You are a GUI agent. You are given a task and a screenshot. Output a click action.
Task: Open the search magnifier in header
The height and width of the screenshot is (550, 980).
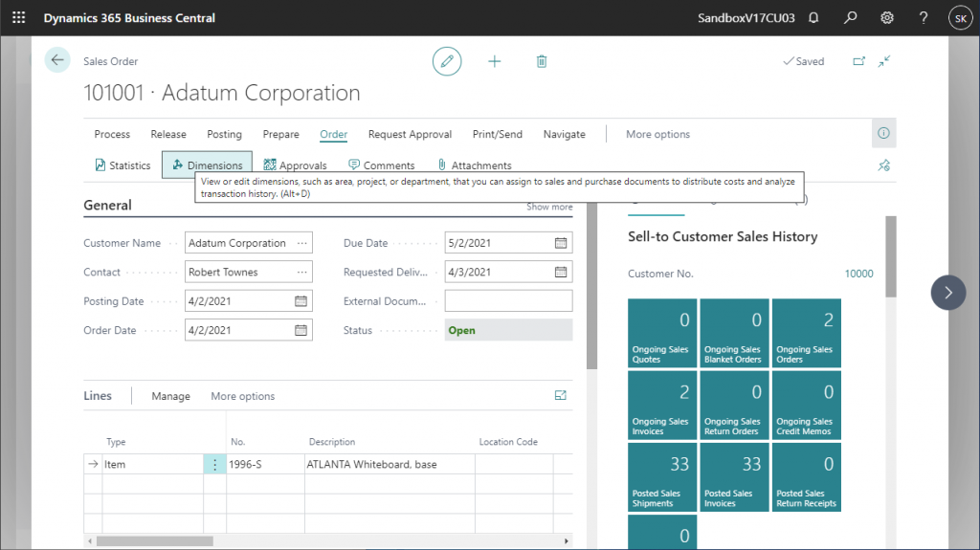tap(850, 17)
